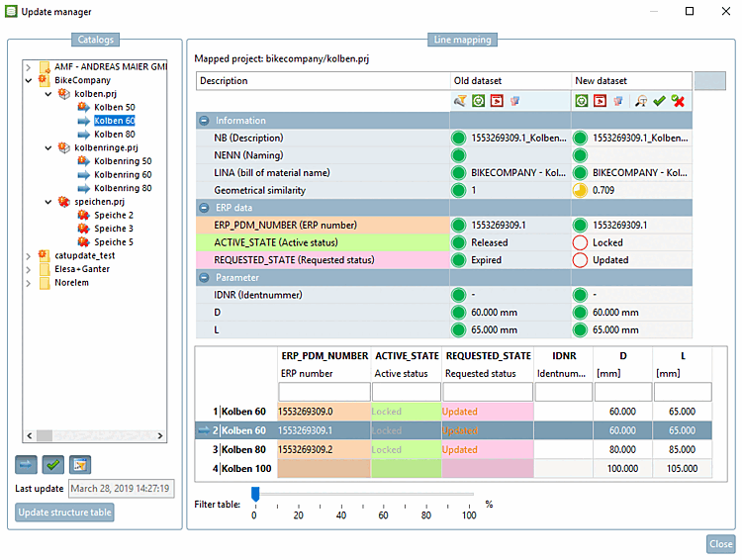Click the red square icon under Old dataset
Screen dimensions: 742x560
click(496, 101)
